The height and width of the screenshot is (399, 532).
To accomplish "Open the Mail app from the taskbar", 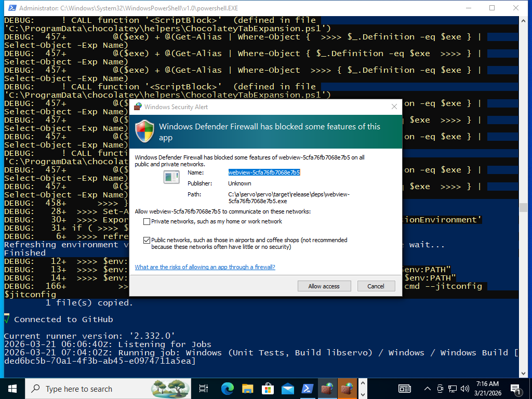I will 287,389.
